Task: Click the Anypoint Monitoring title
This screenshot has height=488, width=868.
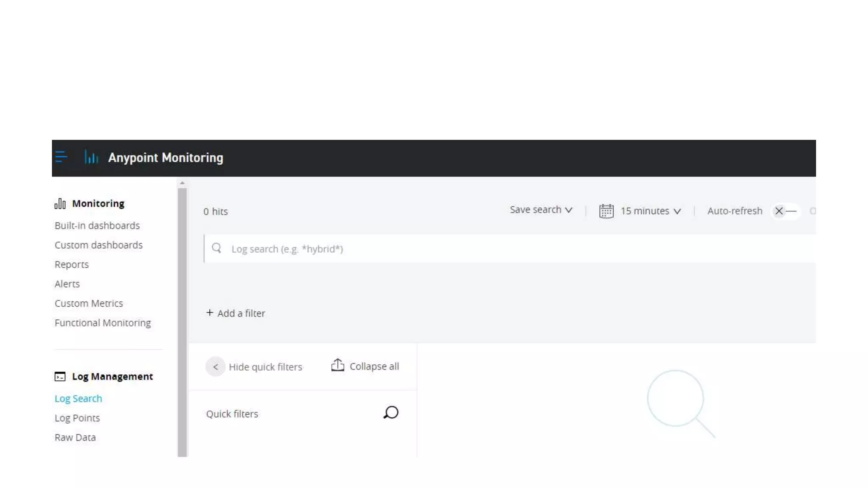Action: (166, 158)
